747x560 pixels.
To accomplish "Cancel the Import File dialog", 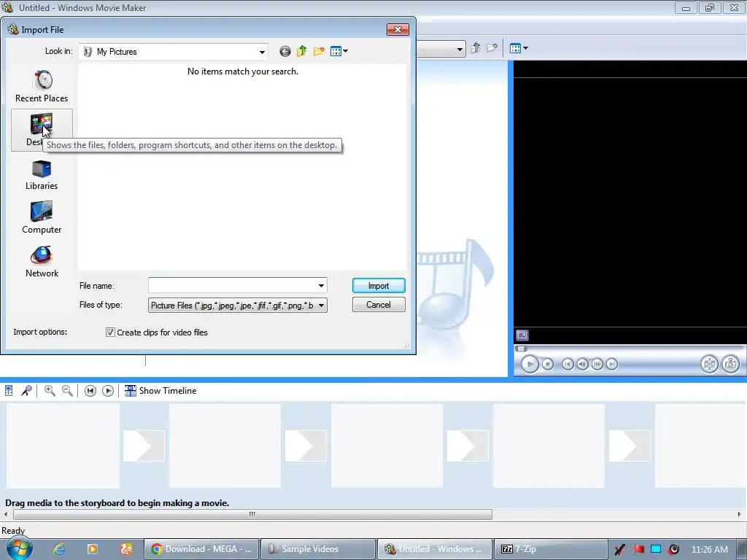I will (379, 305).
